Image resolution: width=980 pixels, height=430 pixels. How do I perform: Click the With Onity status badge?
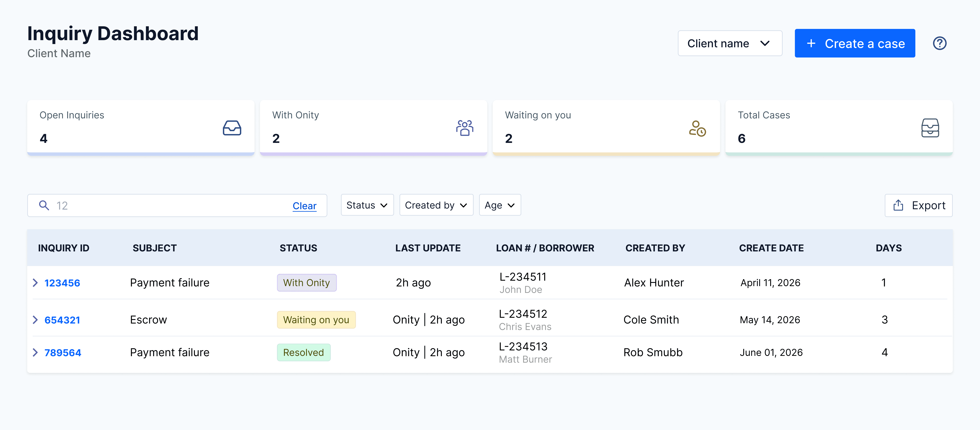coord(307,283)
